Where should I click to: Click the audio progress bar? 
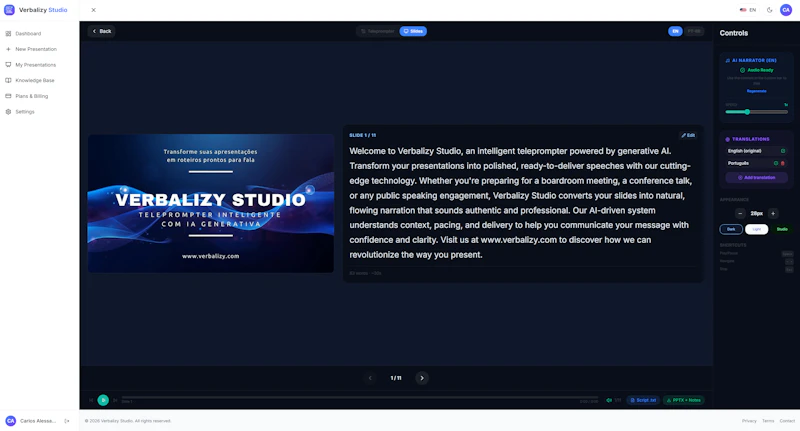click(360, 397)
